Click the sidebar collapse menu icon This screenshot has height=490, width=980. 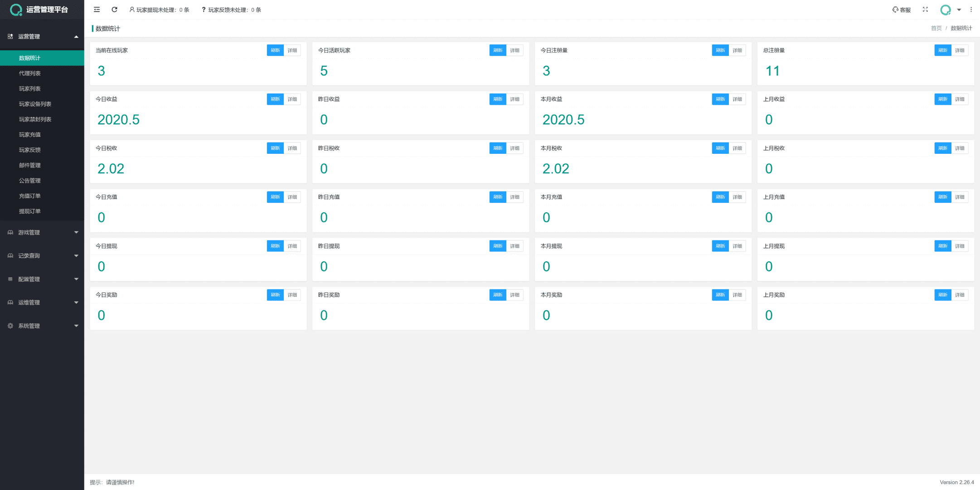click(x=97, y=10)
